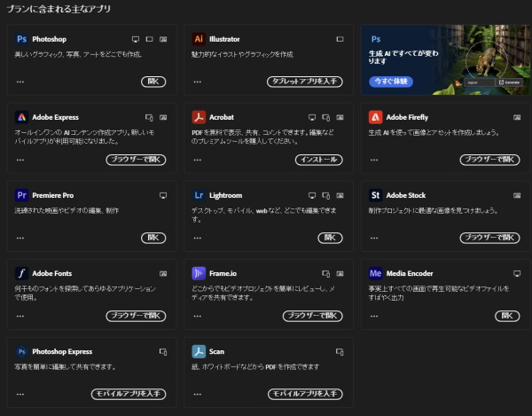Open Premiere Pro's more options menu
The width and height of the screenshot is (532, 416).
pyautogui.click(x=20, y=238)
